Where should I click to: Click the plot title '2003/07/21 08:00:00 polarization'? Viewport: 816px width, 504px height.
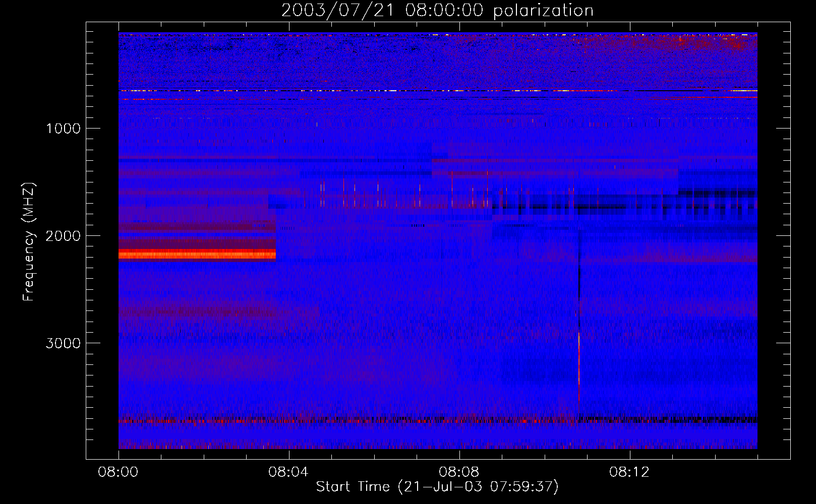437,10
